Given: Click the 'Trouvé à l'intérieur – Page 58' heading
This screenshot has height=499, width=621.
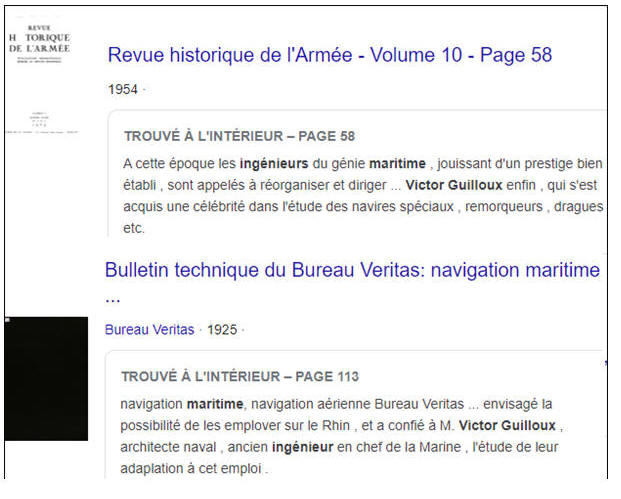Looking at the screenshot, I should click(240, 136).
